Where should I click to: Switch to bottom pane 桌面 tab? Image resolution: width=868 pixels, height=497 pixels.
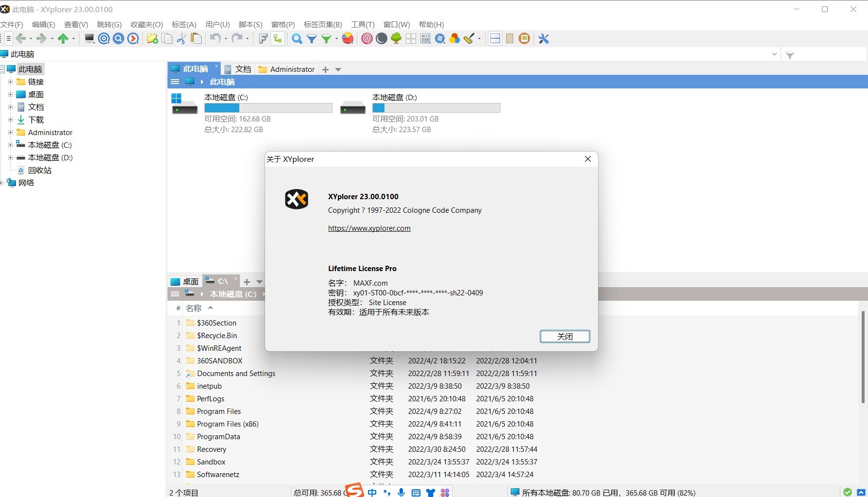[x=184, y=281]
